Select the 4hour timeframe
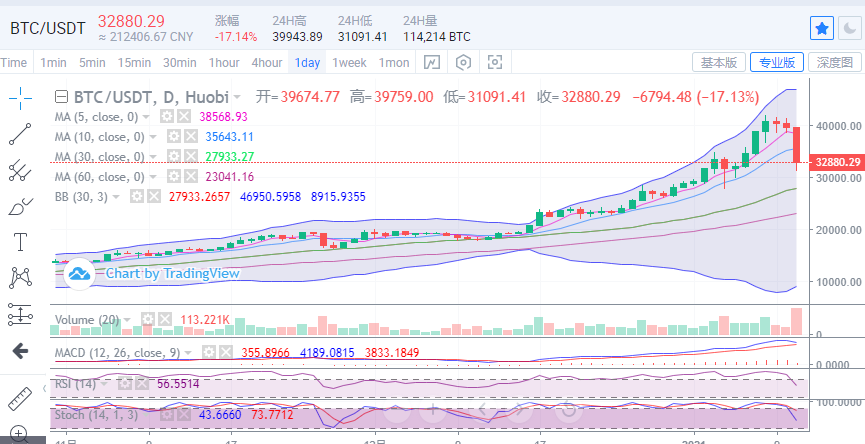 coord(267,62)
